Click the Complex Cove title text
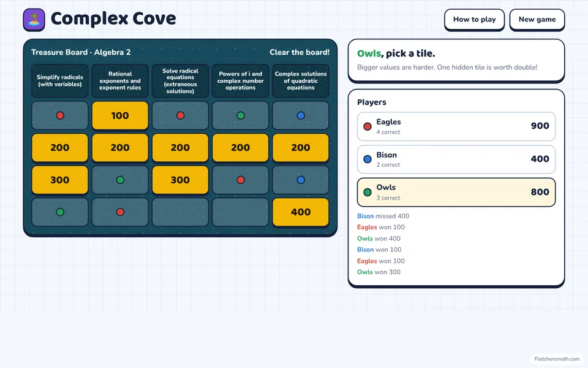The image size is (588, 368). (x=113, y=18)
